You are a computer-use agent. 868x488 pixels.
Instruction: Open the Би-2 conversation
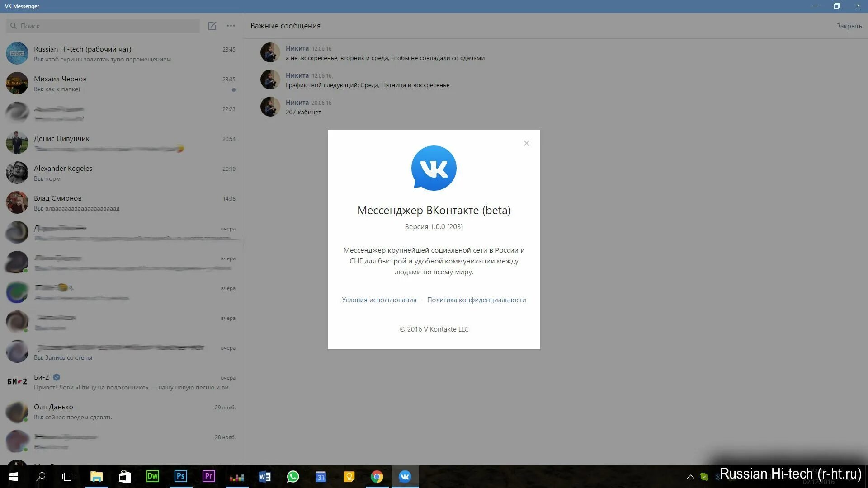[x=121, y=381]
